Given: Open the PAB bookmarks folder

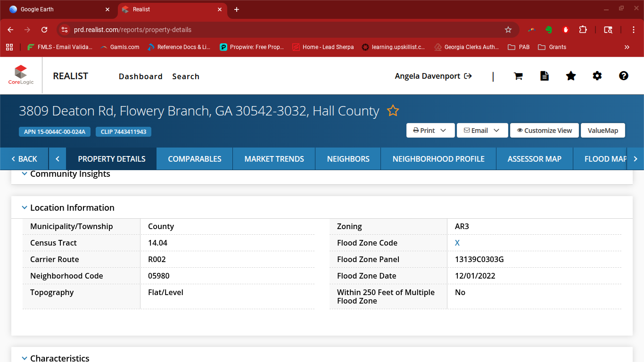Looking at the screenshot, I should [519, 47].
